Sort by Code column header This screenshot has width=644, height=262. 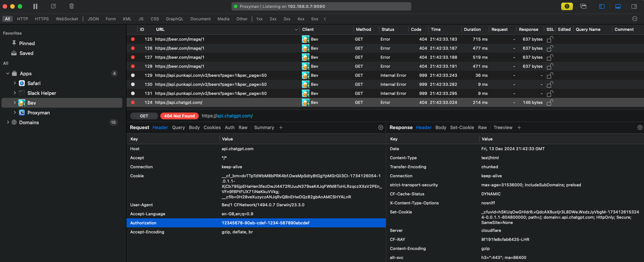pos(416,29)
